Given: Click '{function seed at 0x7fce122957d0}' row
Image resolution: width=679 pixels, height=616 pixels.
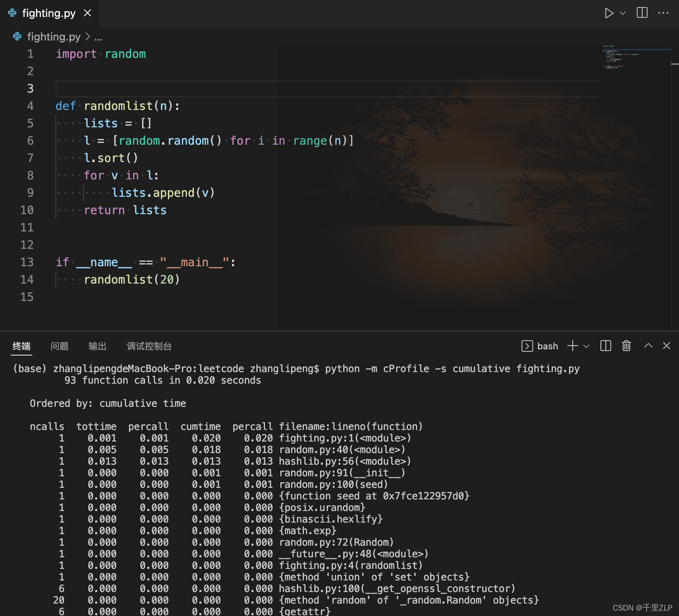Looking at the screenshot, I should tap(375, 496).
